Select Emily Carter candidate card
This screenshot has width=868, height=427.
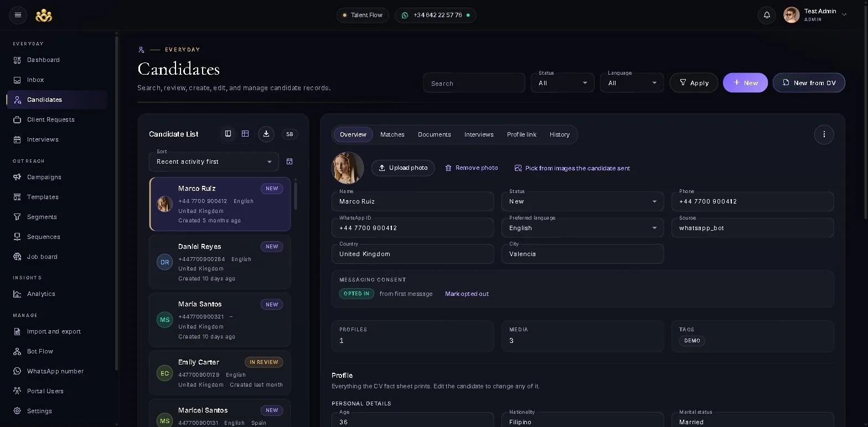click(220, 373)
